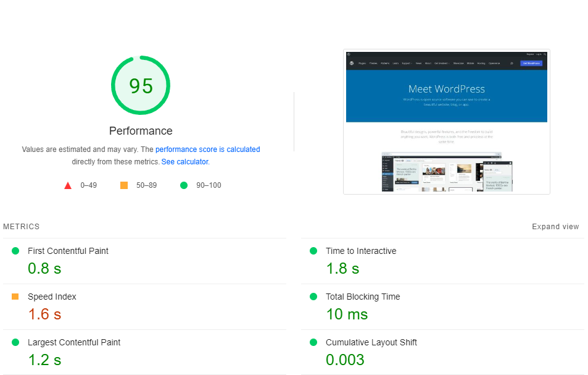This screenshot has width=588, height=375.
Task: Expand the Total Blocking Time metric details
Action: [x=363, y=297]
